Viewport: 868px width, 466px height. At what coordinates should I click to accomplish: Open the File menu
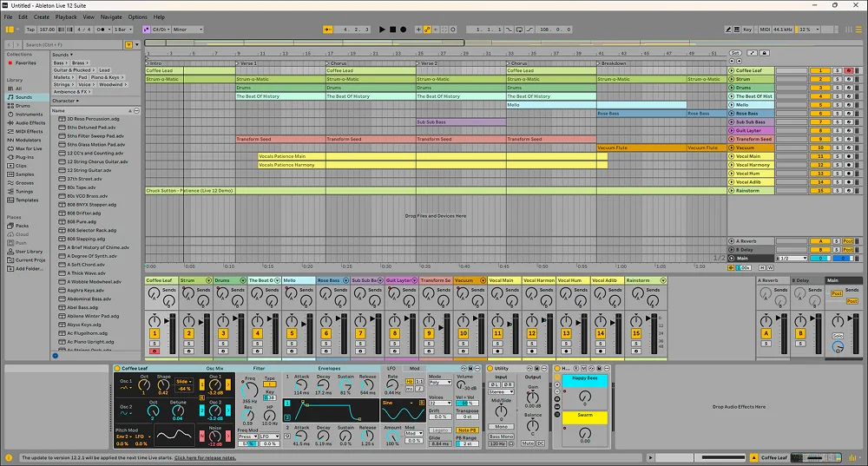9,17
